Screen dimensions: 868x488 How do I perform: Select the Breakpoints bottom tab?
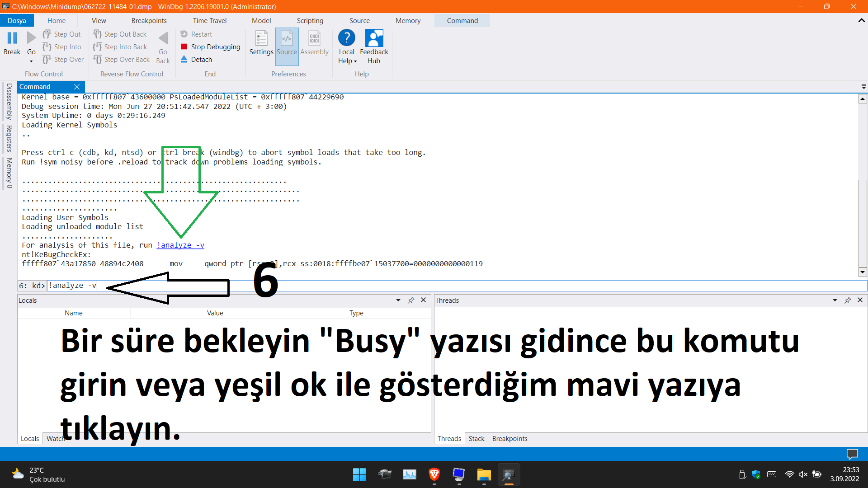point(509,439)
